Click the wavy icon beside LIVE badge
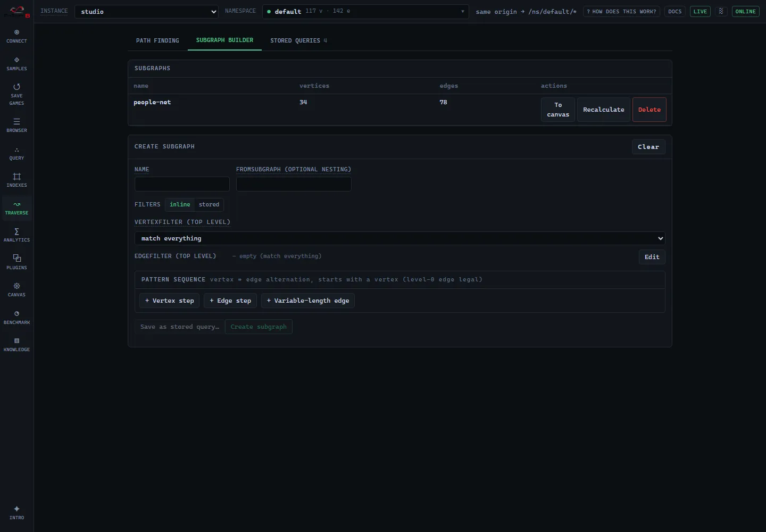Image resolution: width=766 pixels, height=532 pixels. coord(721,11)
